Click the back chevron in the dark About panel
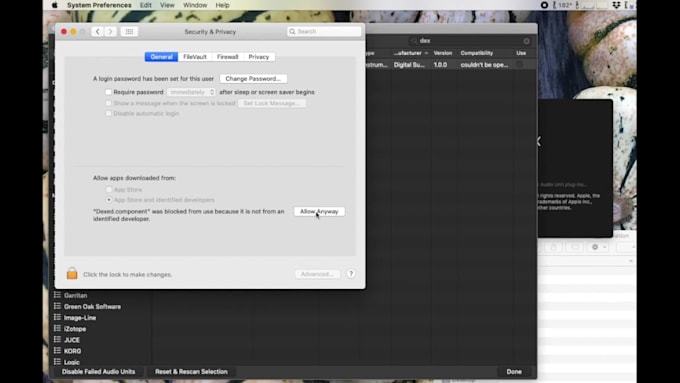The height and width of the screenshot is (383, 680). pos(539,141)
